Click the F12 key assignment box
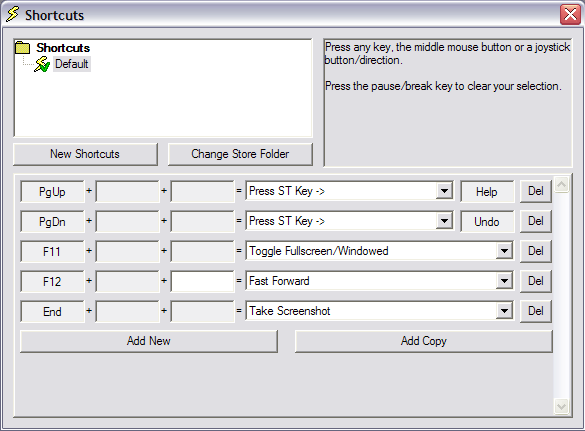Viewport: 585px width, 431px height. (52, 281)
